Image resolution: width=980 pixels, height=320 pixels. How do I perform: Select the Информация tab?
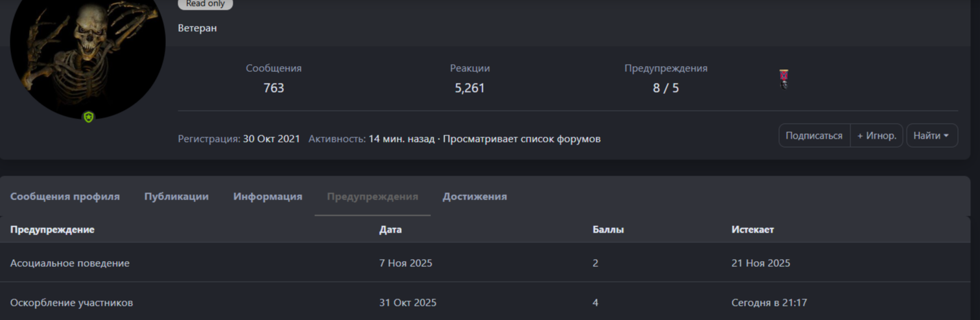click(x=268, y=196)
